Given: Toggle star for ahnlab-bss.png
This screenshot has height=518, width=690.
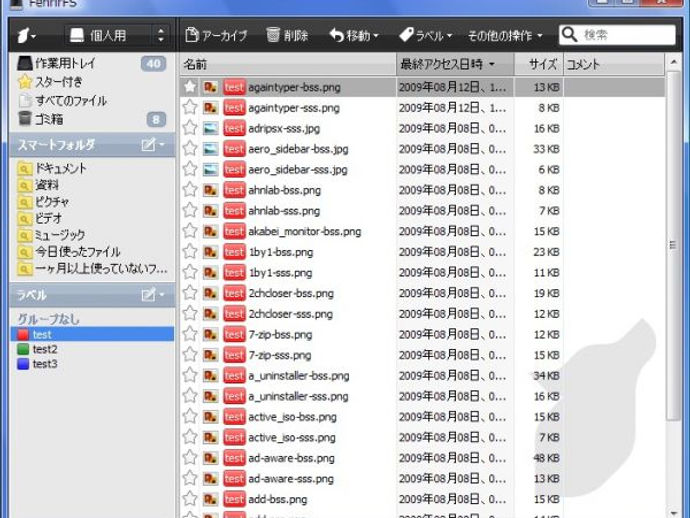Looking at the screenshot, I should click(x=190, y=190).
